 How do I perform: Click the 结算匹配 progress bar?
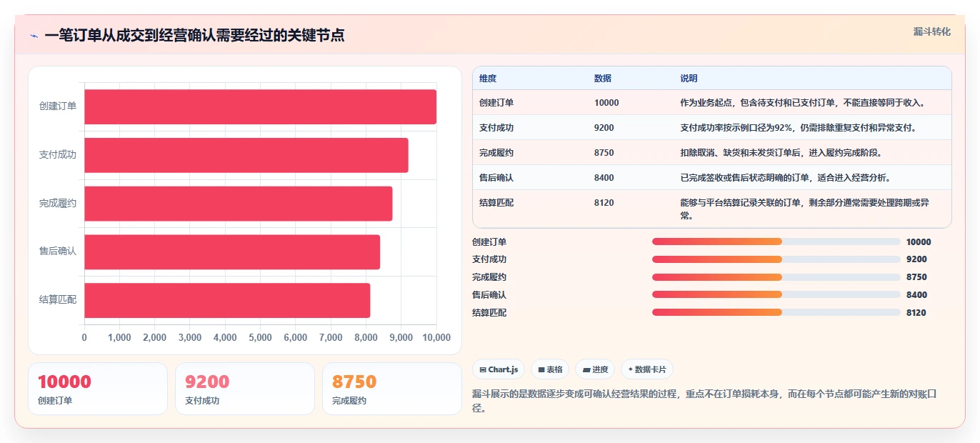pos(776,312)
